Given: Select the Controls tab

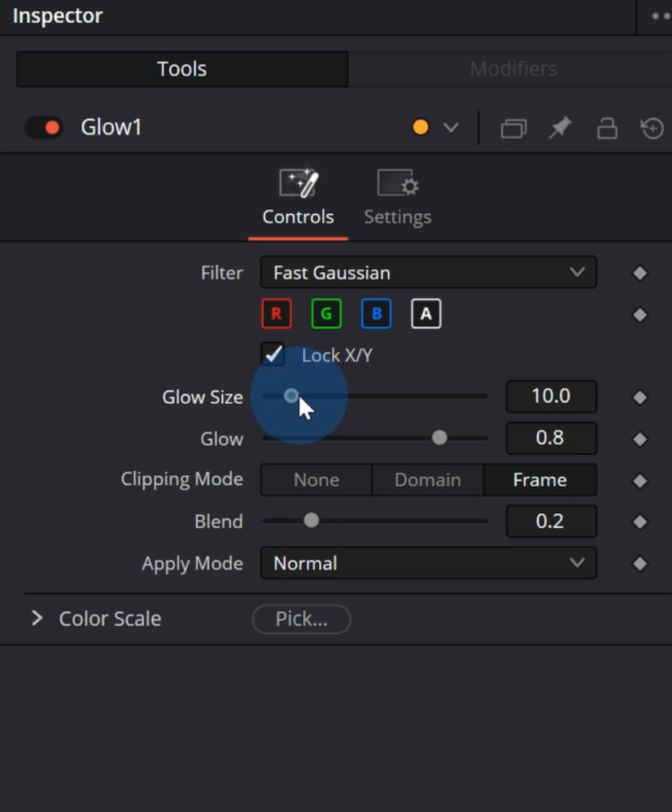Looking at the screenshot, I should pos(298,199).
